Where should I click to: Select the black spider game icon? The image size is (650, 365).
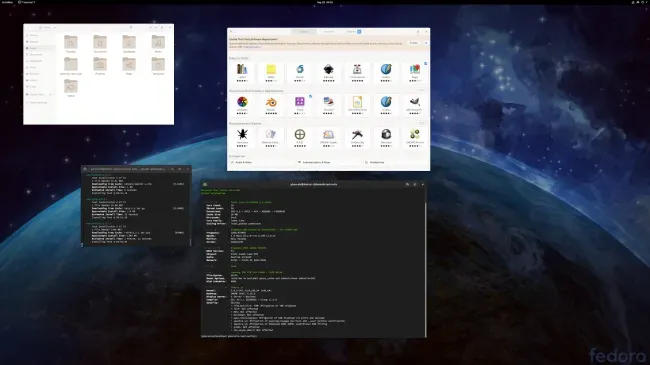242,134
